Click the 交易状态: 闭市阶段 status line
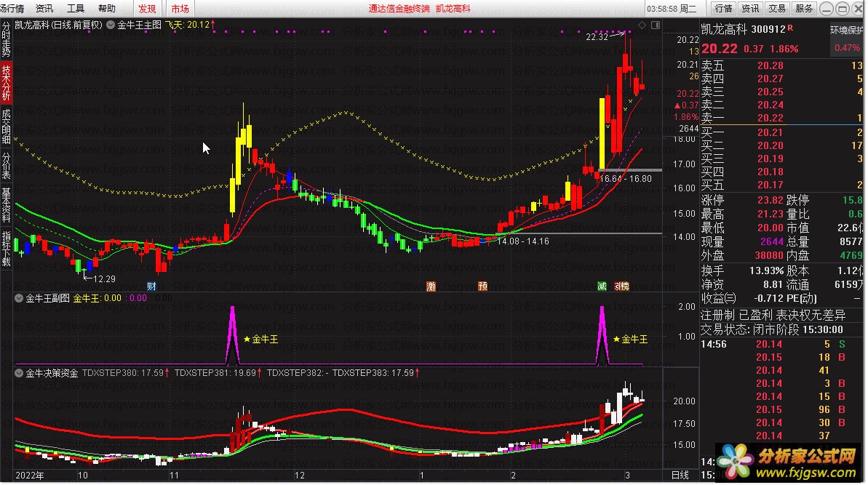Viewport: 868px width, 485px height. click(772, 329)
